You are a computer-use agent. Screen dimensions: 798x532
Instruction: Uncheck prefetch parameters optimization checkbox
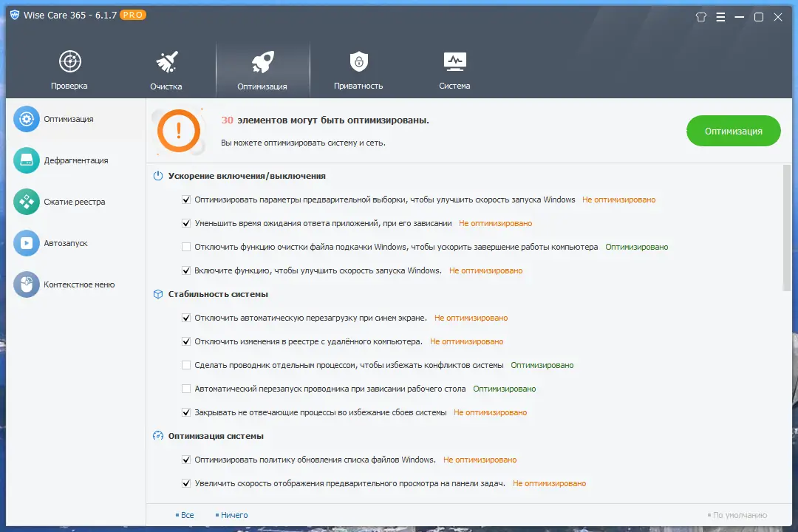point(186,199)
